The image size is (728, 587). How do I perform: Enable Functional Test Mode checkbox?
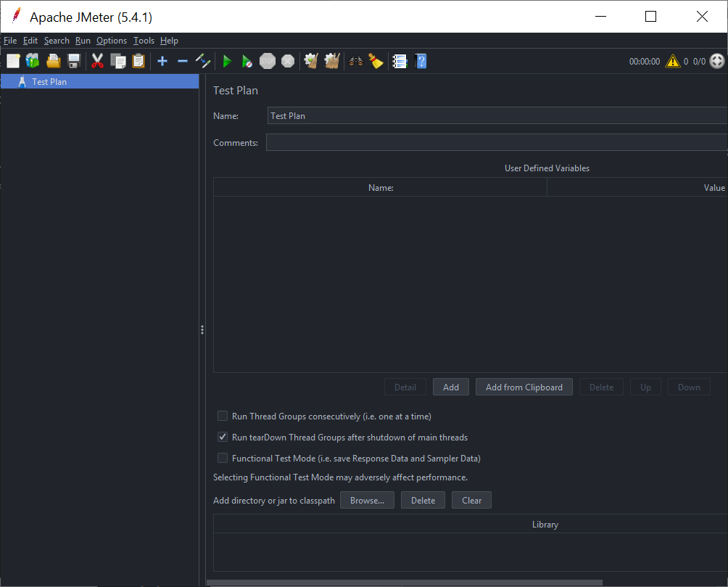223,458
